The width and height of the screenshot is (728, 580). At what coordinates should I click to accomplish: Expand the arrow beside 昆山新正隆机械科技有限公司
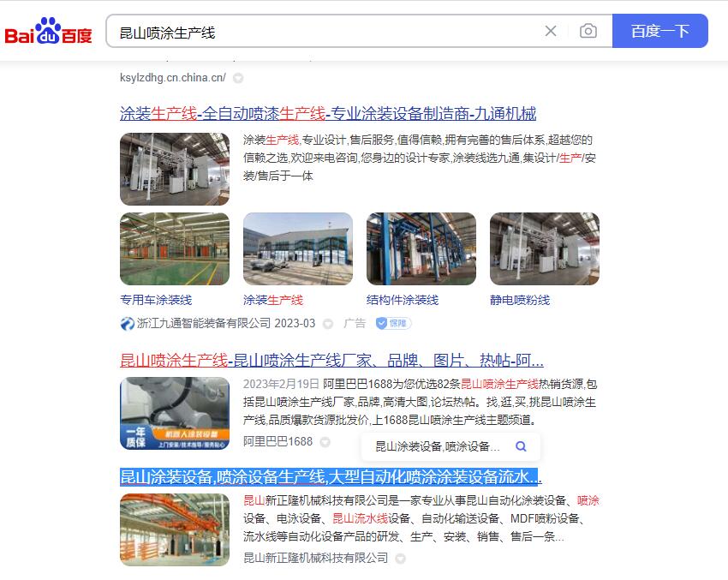click(x=400, y=559)
